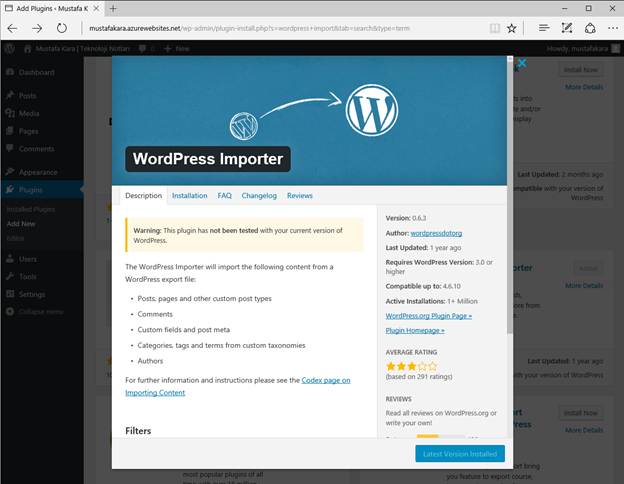
Task: Click WordPress logo in admin bar
Action: coord(10,49)
